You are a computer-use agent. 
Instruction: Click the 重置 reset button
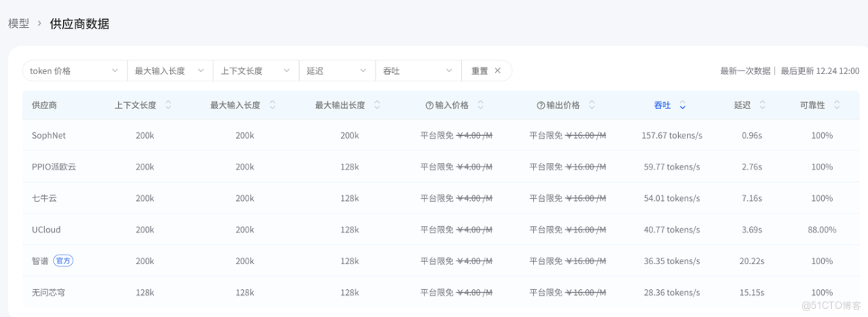pos(486,71)
